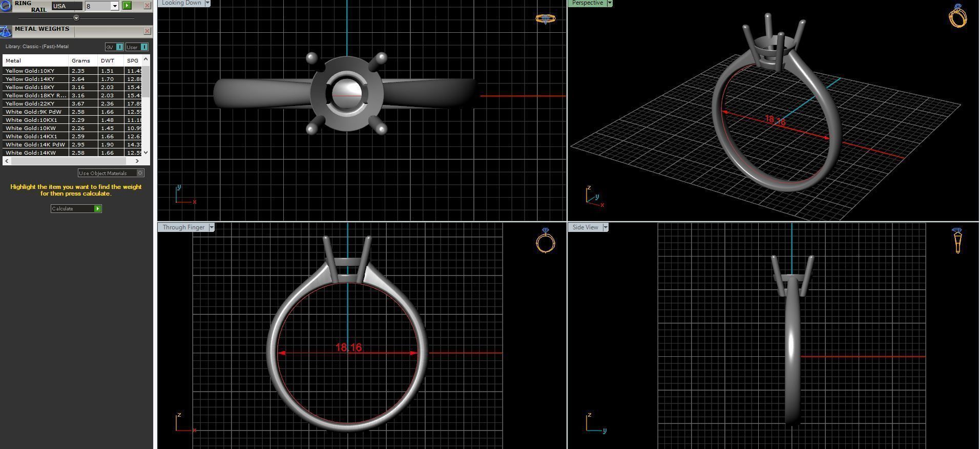Screen dimensions: 980x449
Task: Click the Perspective viewport ring icon
Action: tap(957, 15)
